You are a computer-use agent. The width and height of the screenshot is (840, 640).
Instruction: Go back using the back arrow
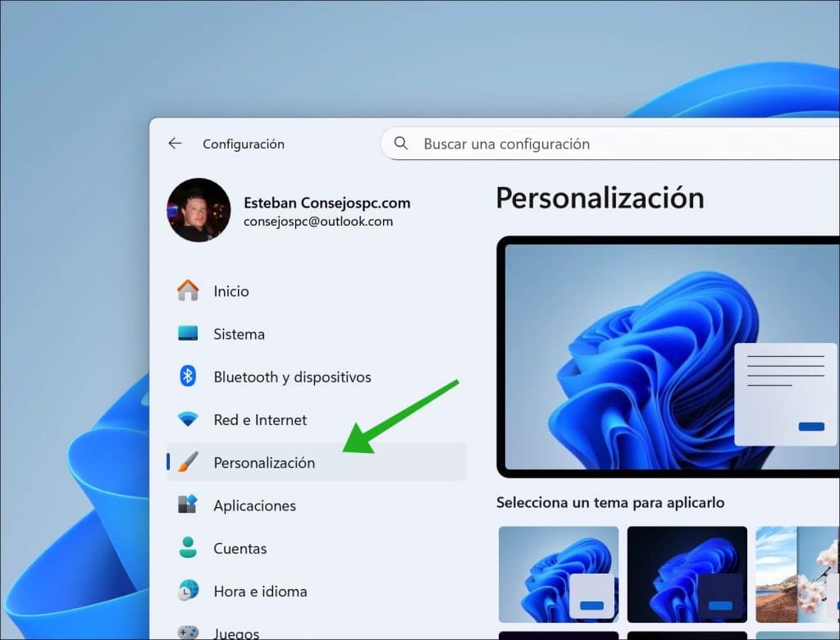174,143
